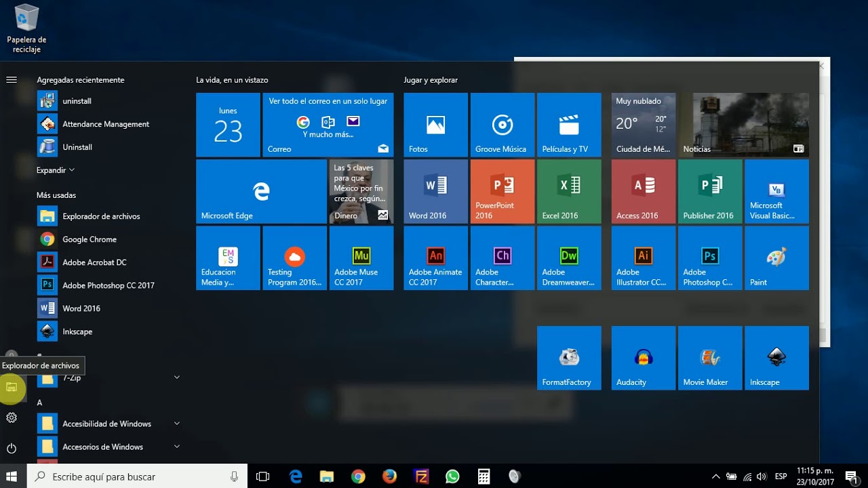Open Chrome from the taskbar

click(358, 476)
